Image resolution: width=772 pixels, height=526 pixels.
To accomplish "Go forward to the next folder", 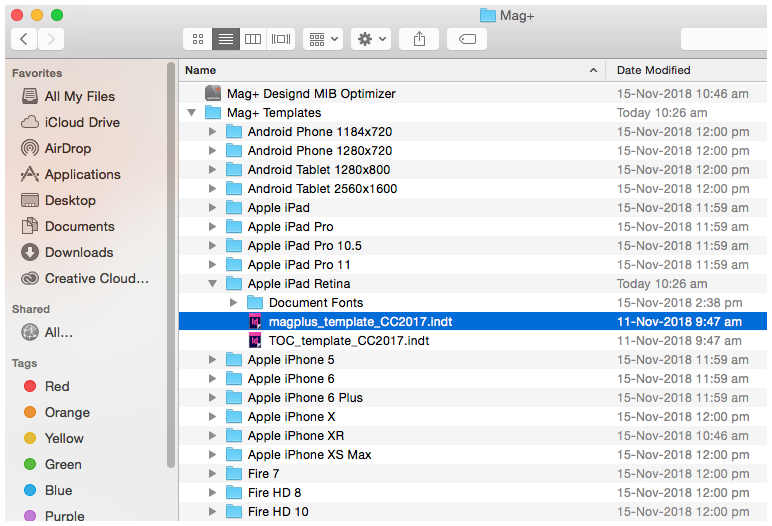I will pos(51,39).
